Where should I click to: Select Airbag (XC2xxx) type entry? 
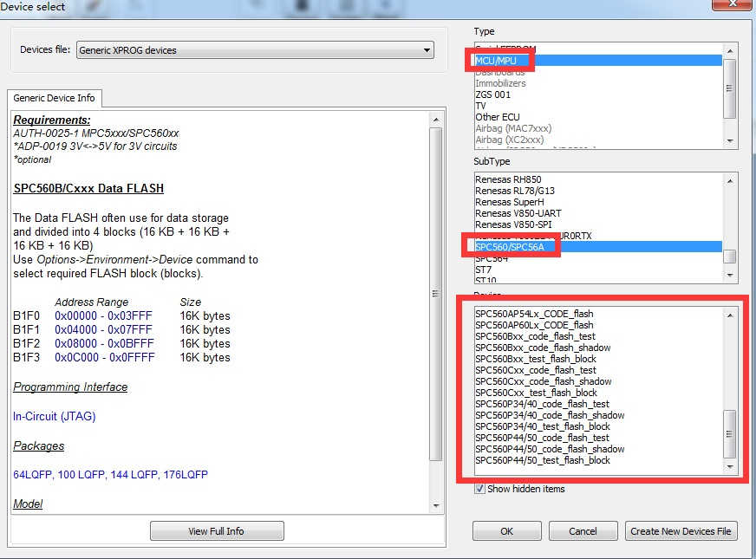pyautogui.click(x=598, y=140)
